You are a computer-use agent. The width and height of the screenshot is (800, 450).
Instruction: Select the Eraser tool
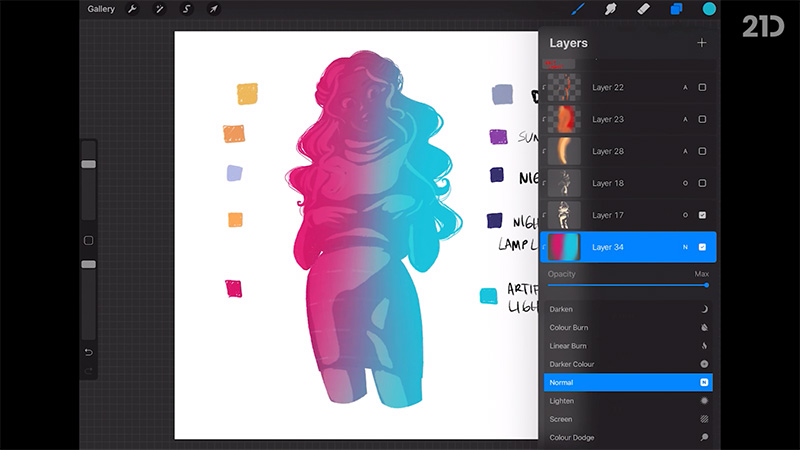643,9
